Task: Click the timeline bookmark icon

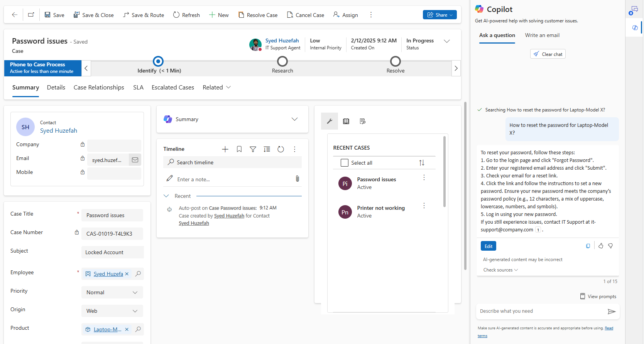Action: 239,149
